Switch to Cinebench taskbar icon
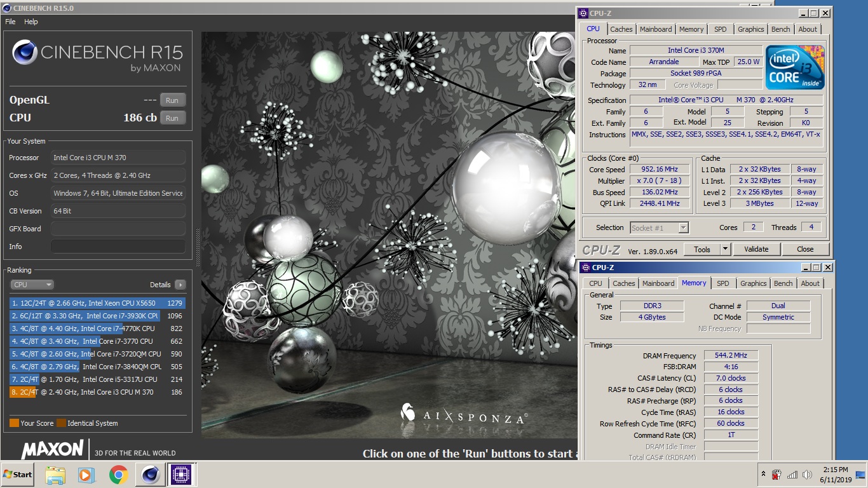The image size is (868, 488). coord(150,475)
